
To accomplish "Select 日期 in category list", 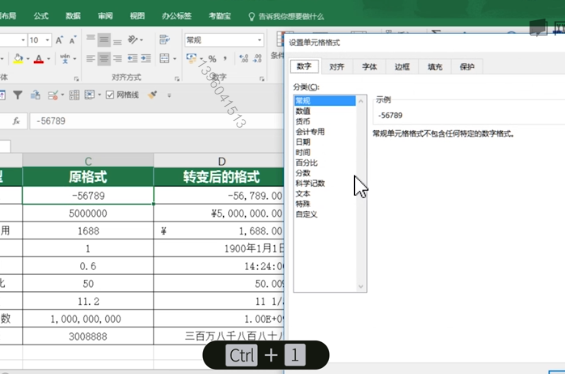I will coord(303,142).
